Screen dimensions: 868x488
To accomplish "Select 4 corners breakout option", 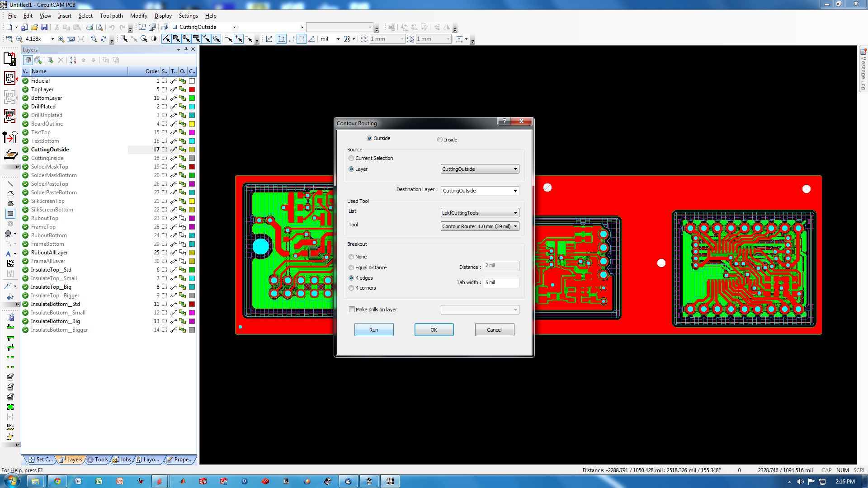I will [351, 288].
